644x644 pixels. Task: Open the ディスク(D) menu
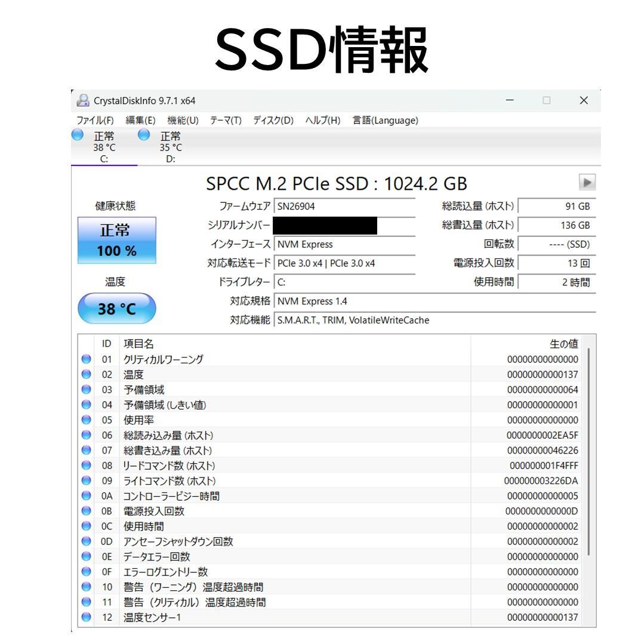273,120
